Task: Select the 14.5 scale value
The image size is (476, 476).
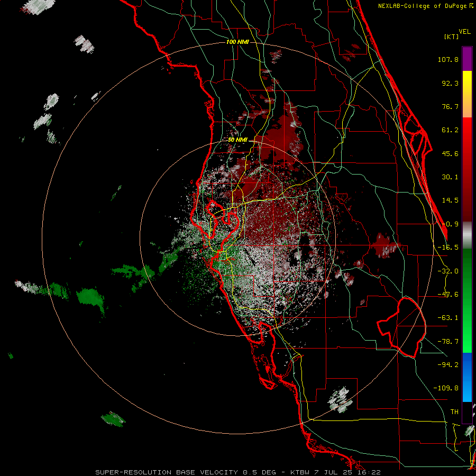Action: [450, 200]
